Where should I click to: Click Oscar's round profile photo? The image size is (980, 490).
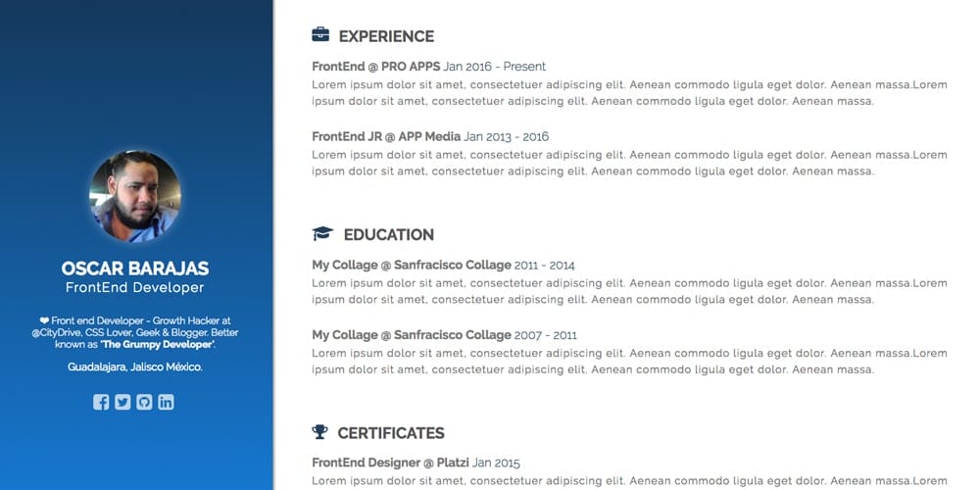(135, 195)
